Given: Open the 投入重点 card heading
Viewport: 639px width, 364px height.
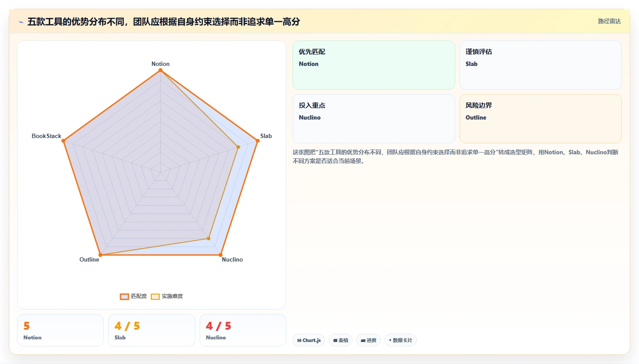Looking at the screenshot, I should click(x=312, y=106).
